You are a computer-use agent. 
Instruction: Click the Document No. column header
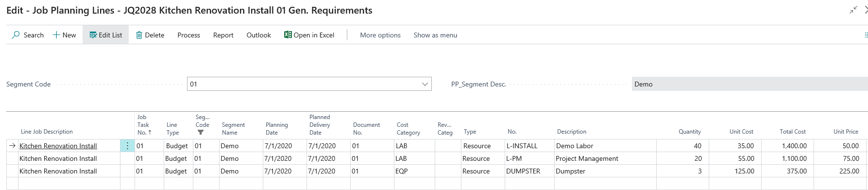coord(366,128)
